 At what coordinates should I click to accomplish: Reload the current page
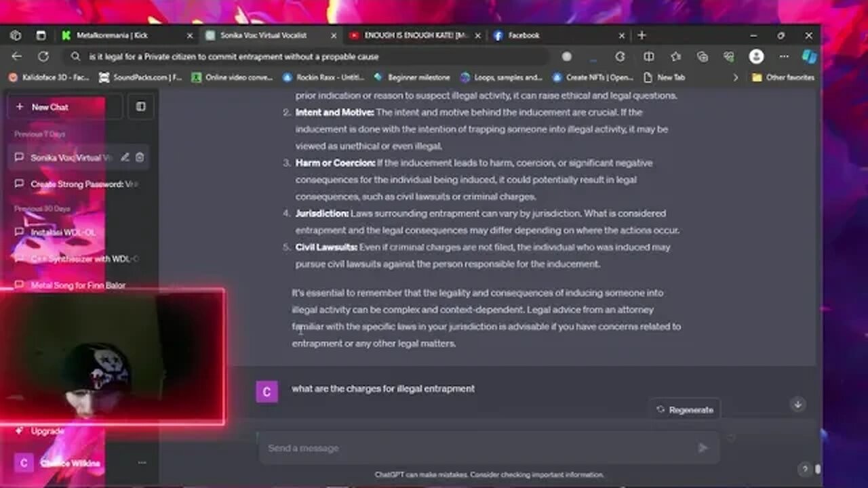43,57
